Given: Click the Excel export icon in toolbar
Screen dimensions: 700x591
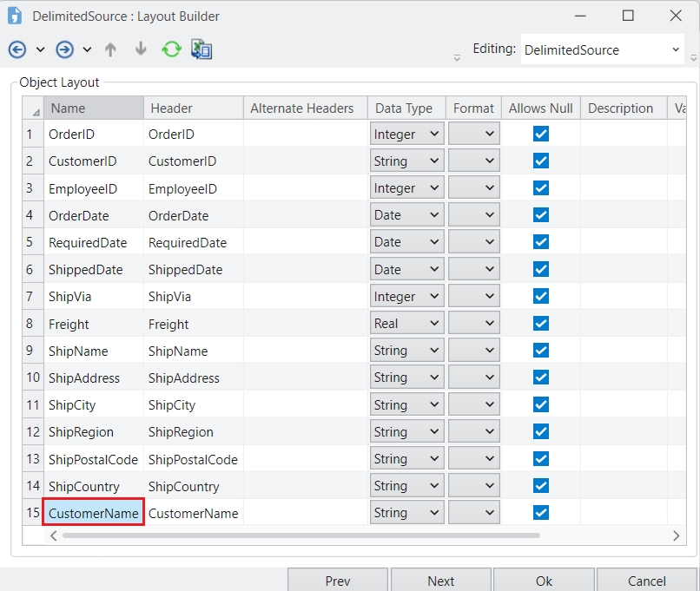Looking at the screenshot, I should (x=201, y=49).
